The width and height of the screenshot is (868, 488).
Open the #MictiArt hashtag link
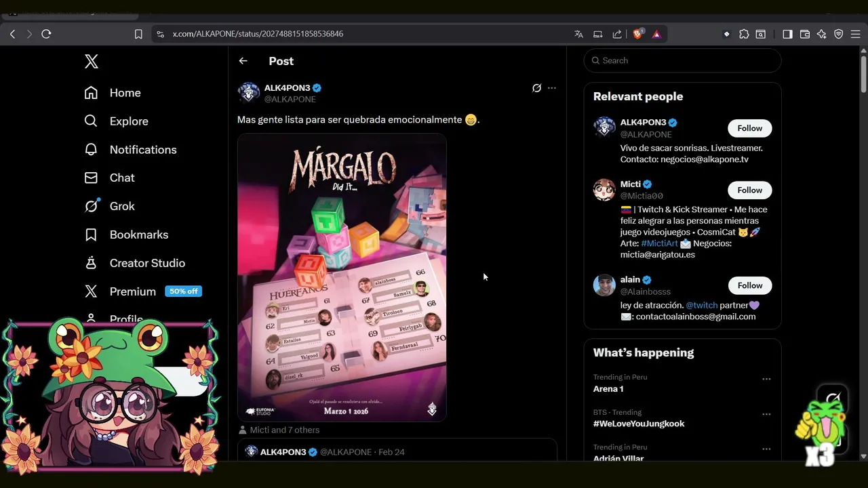click(x=659, y=243)
